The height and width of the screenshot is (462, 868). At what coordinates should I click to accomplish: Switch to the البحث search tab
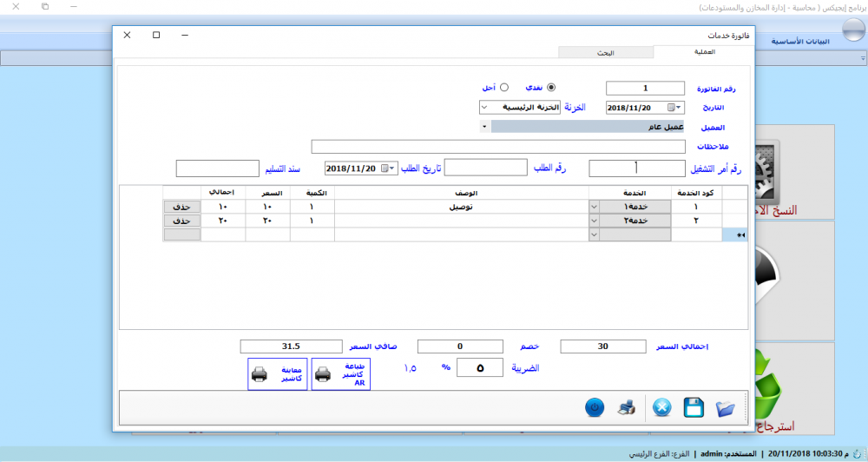[606, 53]
